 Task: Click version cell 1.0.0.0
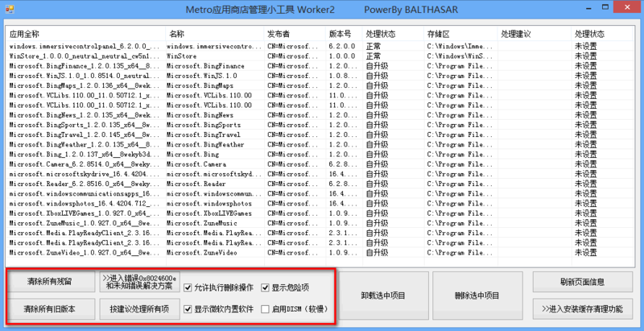(x=341, y=56)
